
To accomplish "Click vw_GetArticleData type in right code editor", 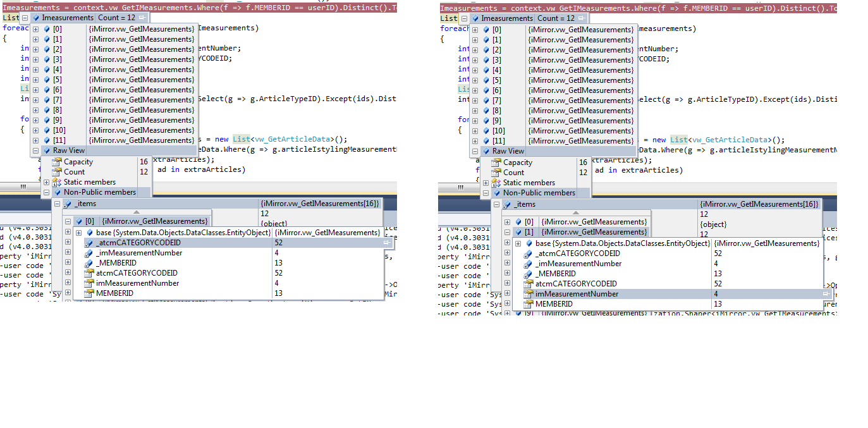I will [x=731, y=140].
